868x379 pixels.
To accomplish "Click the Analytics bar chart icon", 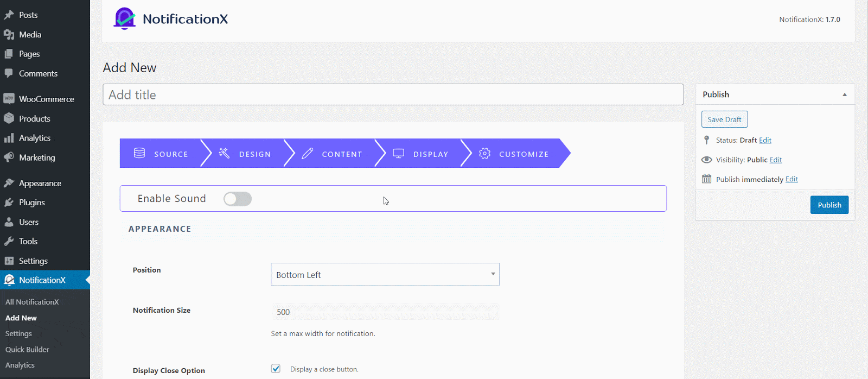I will click(9, 138).
